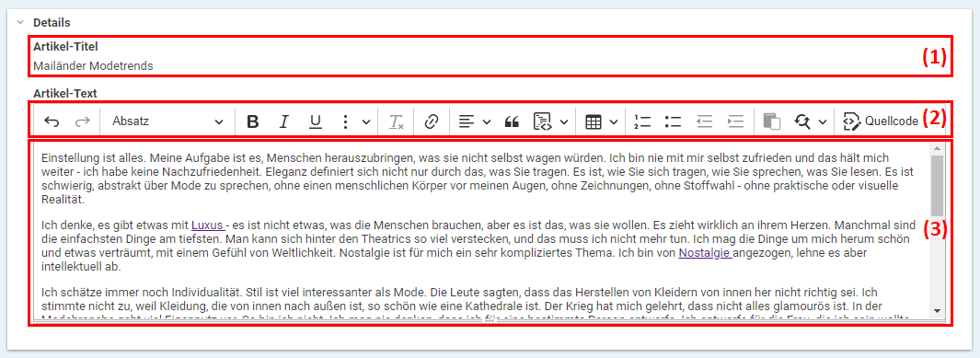Click the insert code block icon

tap(543, 121)
